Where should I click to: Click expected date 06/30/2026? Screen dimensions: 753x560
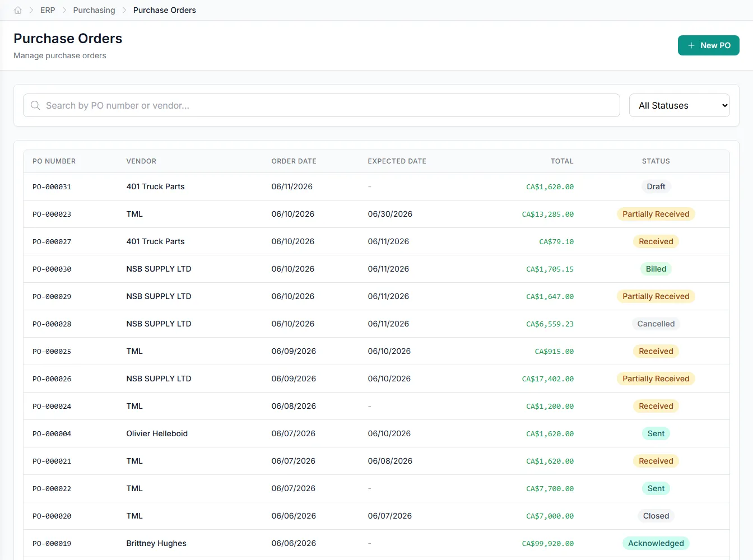click(x=390, y=214)
